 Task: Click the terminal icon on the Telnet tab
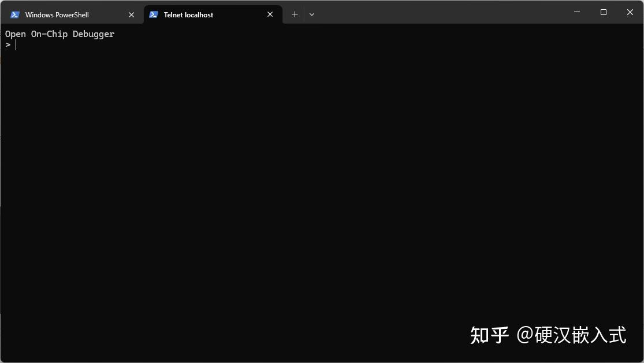point(154,14)
